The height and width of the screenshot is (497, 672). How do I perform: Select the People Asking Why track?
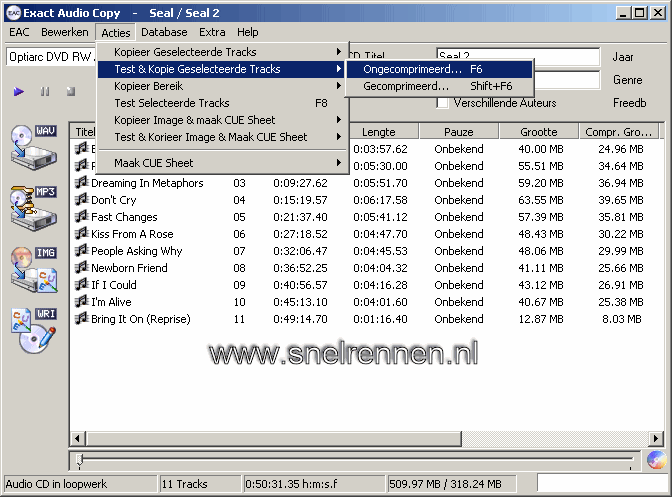(x=137, y=251)
